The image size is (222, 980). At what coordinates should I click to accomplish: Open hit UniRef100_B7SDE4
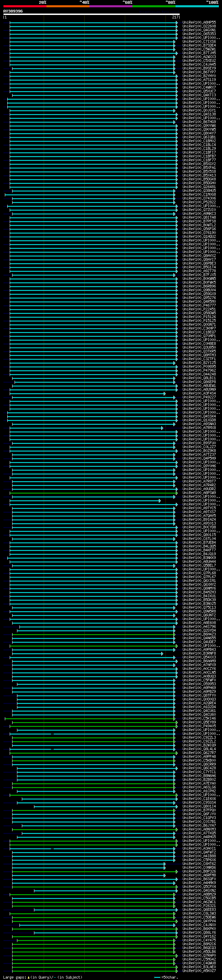[x=199, y=45]
